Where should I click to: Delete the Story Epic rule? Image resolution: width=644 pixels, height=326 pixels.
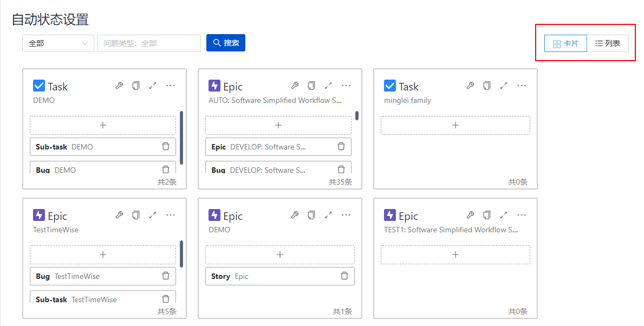344,276
